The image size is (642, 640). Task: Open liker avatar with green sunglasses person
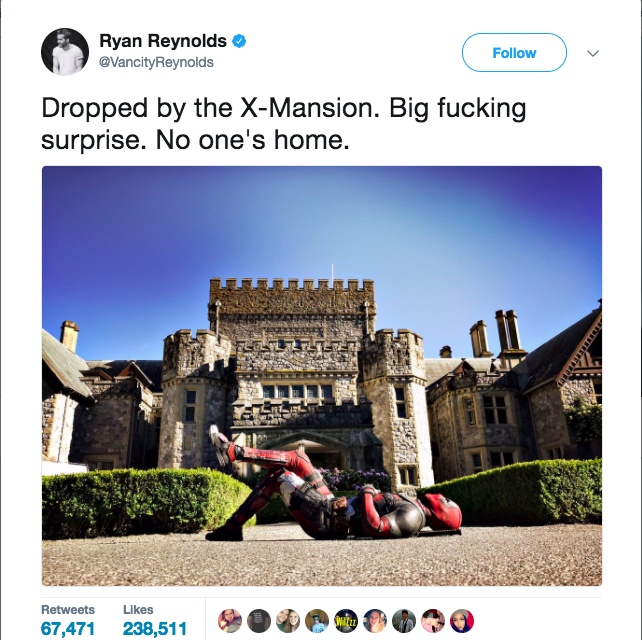pyautogui.click(x=317, y=621)
